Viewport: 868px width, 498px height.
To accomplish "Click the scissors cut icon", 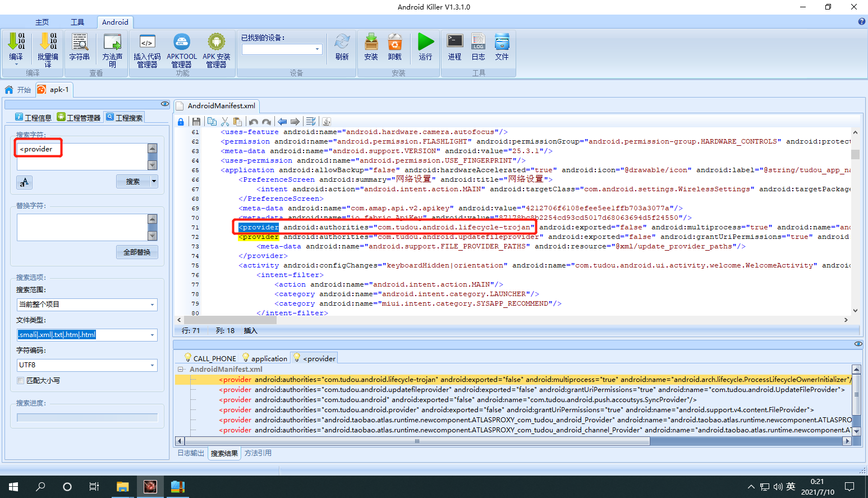I will 225,122.
